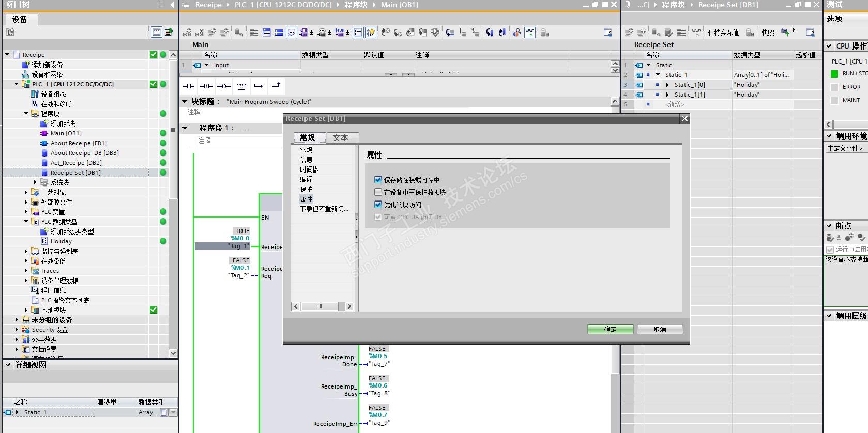
Task: Collapse the 详细视图 panel
Action: [x=8, y=365]
